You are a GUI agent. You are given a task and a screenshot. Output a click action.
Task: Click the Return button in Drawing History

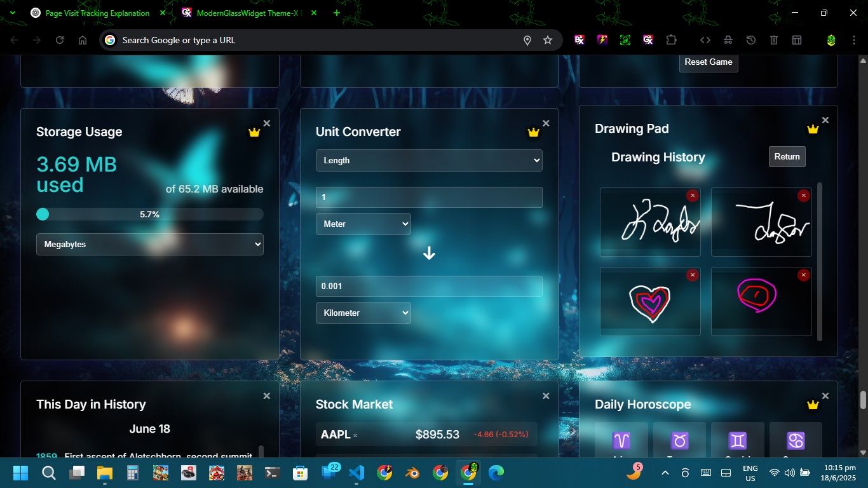787,156
